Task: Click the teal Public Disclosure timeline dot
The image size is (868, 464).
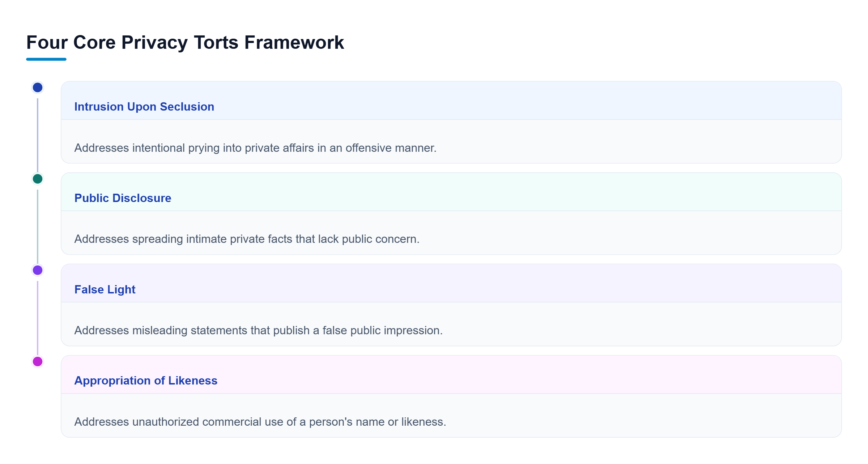Action: (38, 179)
